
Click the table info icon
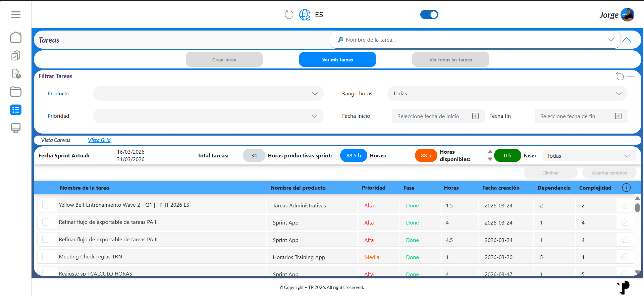point(626,188)
